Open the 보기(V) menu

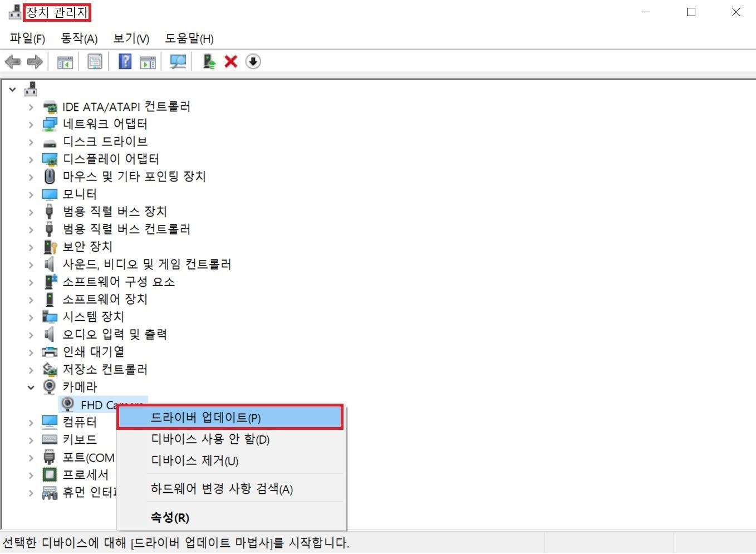(131, 38)
